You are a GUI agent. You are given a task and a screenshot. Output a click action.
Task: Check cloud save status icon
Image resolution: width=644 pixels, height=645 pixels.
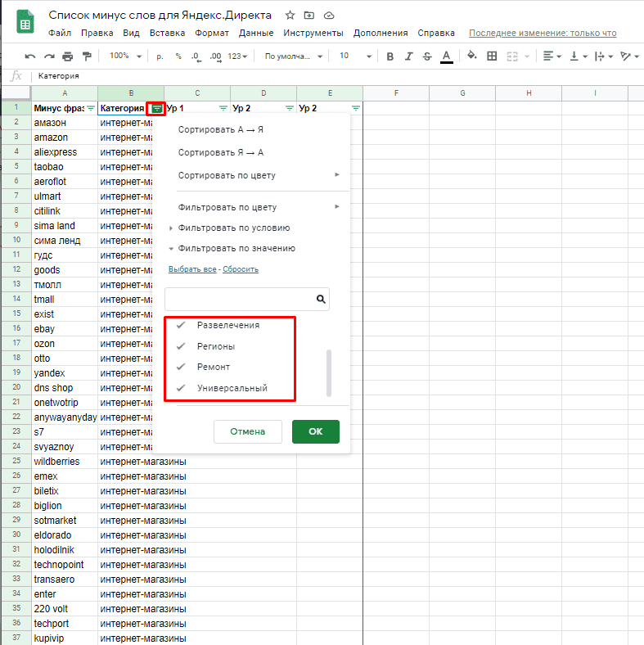pyautogui.click(x=329, y=16)
